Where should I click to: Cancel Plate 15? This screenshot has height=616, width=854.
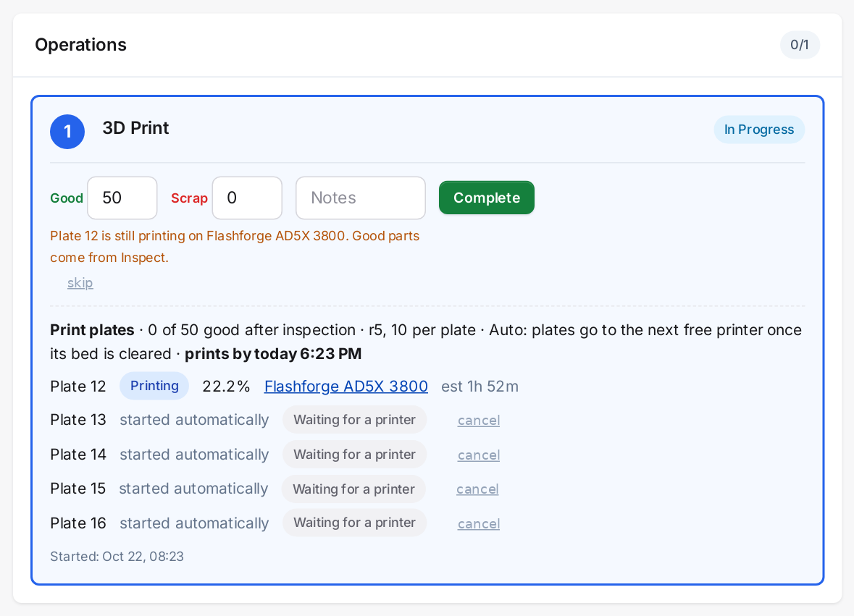coord(477,489)
